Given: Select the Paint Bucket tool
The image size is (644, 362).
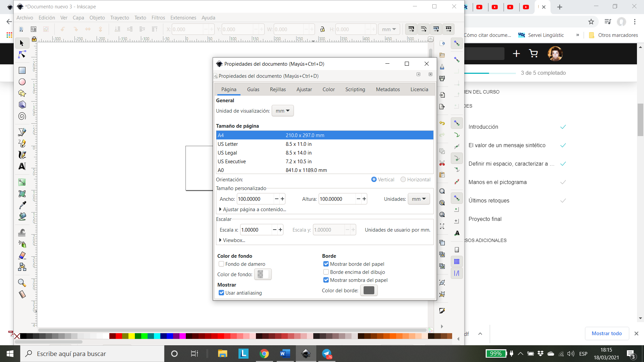Looking at the screenshot, I should (x=22, y=218).
